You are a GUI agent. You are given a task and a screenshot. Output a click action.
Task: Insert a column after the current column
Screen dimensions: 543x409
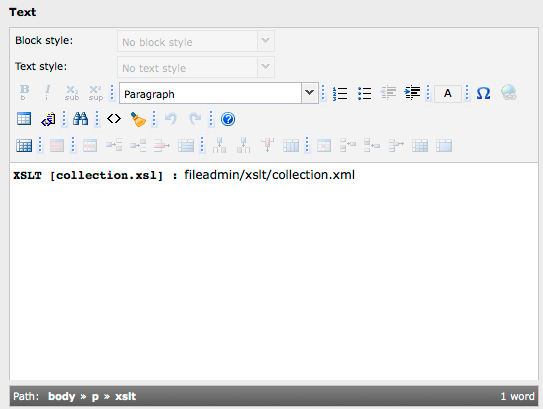[243, 145]
